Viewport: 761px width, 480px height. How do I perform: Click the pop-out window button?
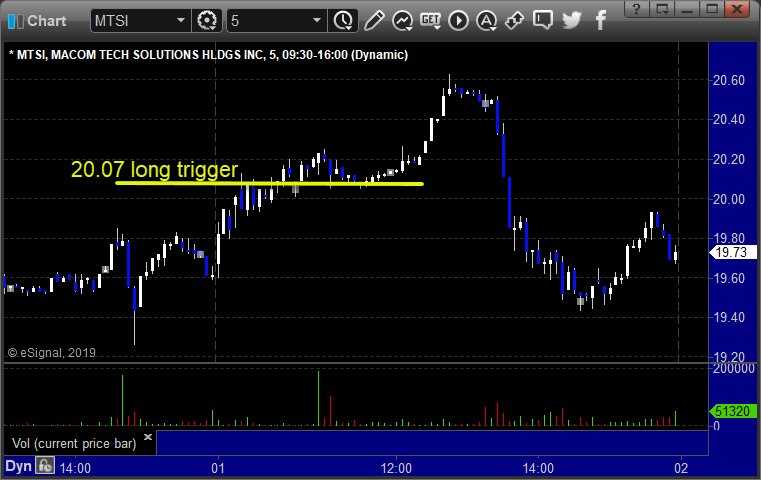(662, 9)
